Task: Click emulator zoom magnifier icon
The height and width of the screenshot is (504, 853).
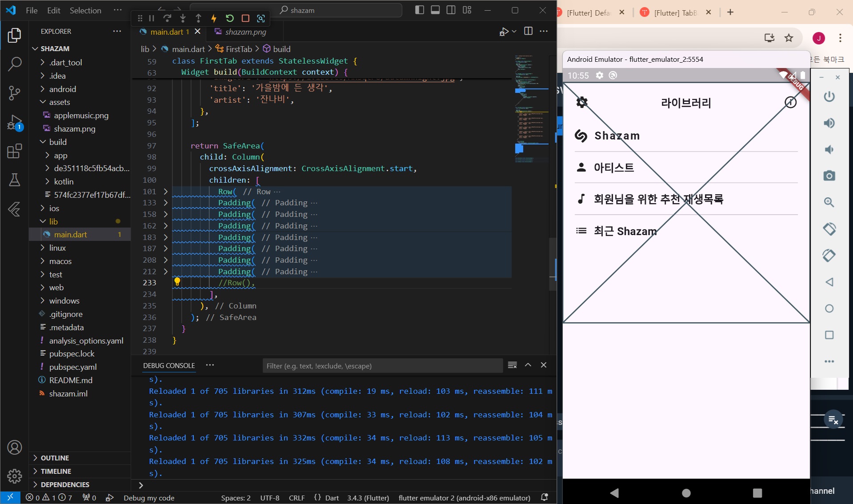Action: 829,203
